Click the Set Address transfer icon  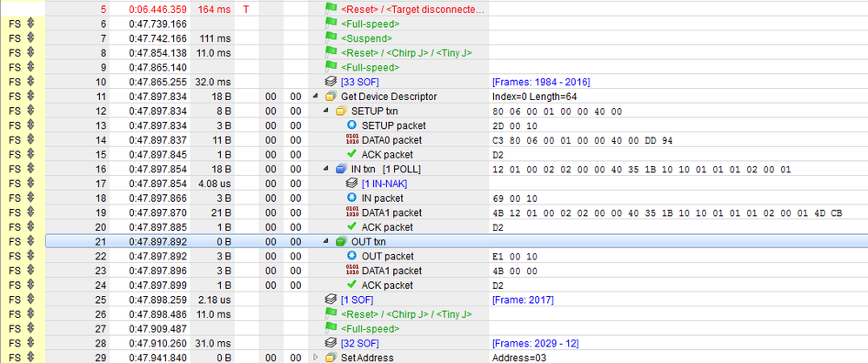click(x=331, y=358)
